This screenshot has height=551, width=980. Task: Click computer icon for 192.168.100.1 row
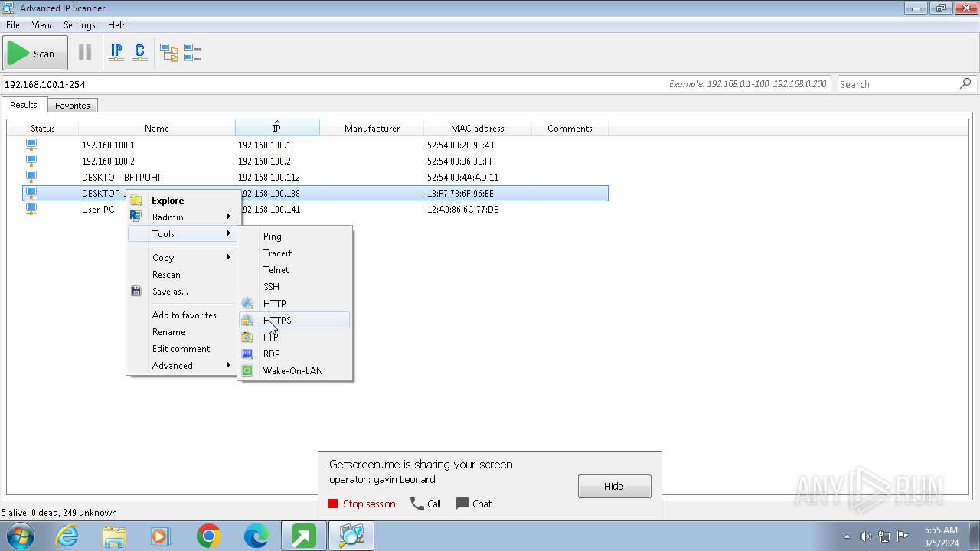(31, 145)
